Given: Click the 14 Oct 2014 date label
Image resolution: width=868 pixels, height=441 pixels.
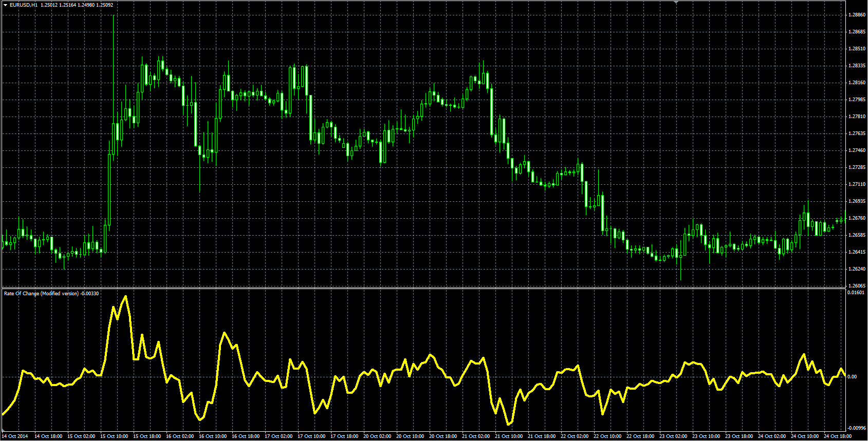Looking at the screenshot, I should pos(15,436).
